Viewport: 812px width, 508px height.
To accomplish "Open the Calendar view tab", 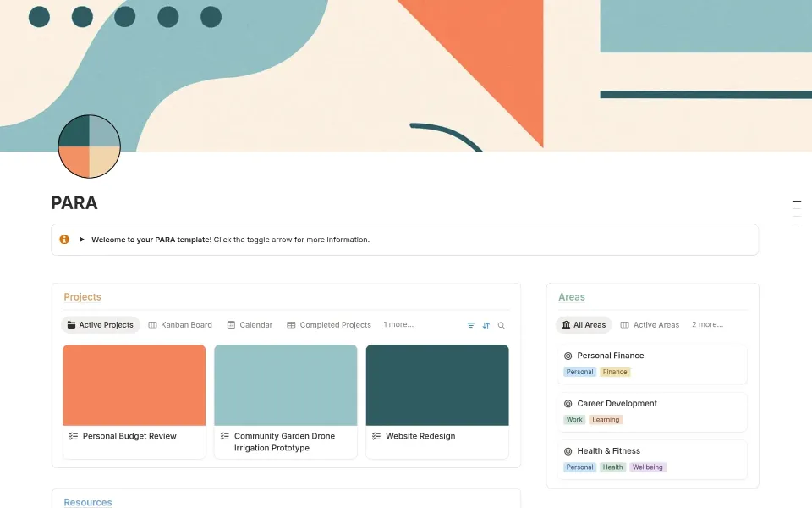I will pyautogui.click(x=250, y=325).
